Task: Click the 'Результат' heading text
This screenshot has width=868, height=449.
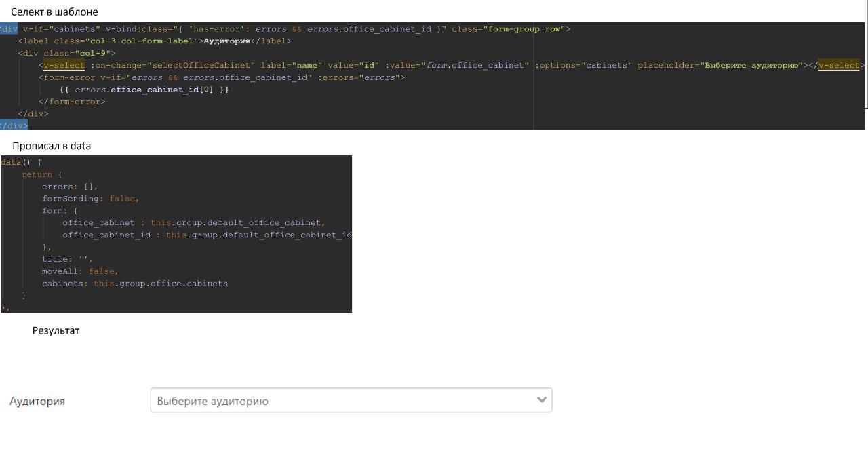Action: (x=56, y=330)
